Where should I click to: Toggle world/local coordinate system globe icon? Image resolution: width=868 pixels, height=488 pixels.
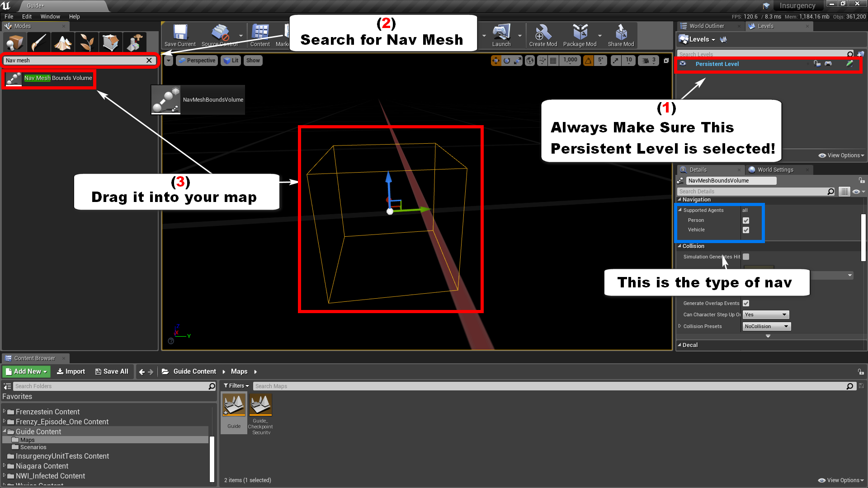(530, 61)
